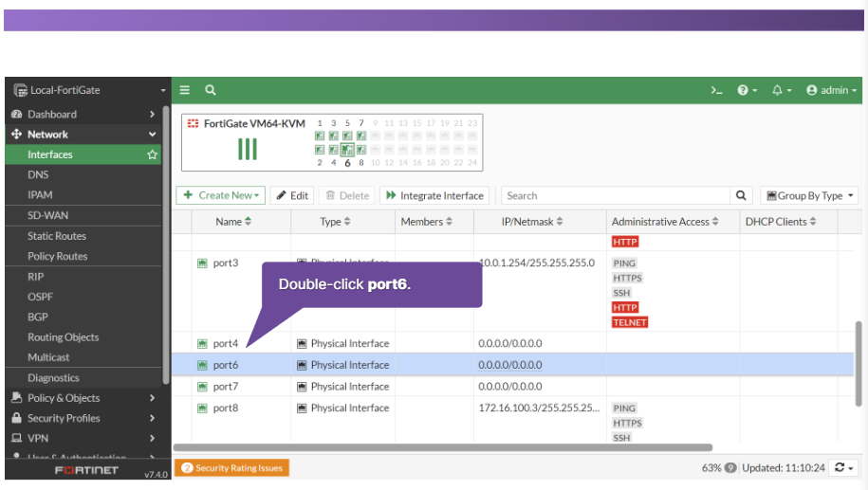Image resolution: width=868 pixels, height=490 pixels.
Task: Expand the VPN menu
Action: click(x=83, y=439)
